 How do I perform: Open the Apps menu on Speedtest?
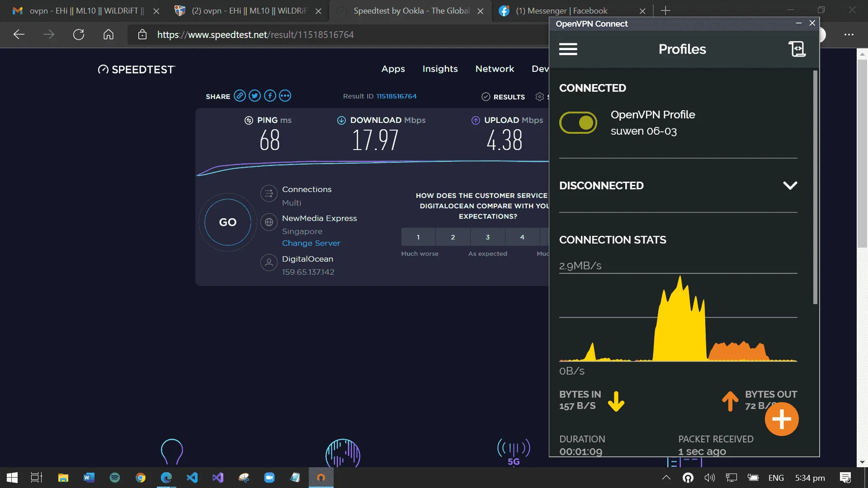[x=393, y=69]
